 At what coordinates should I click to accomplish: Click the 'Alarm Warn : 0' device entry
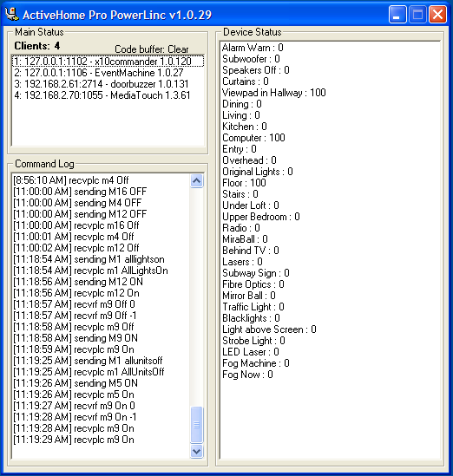pyautogui.click(x=253, y=48)
